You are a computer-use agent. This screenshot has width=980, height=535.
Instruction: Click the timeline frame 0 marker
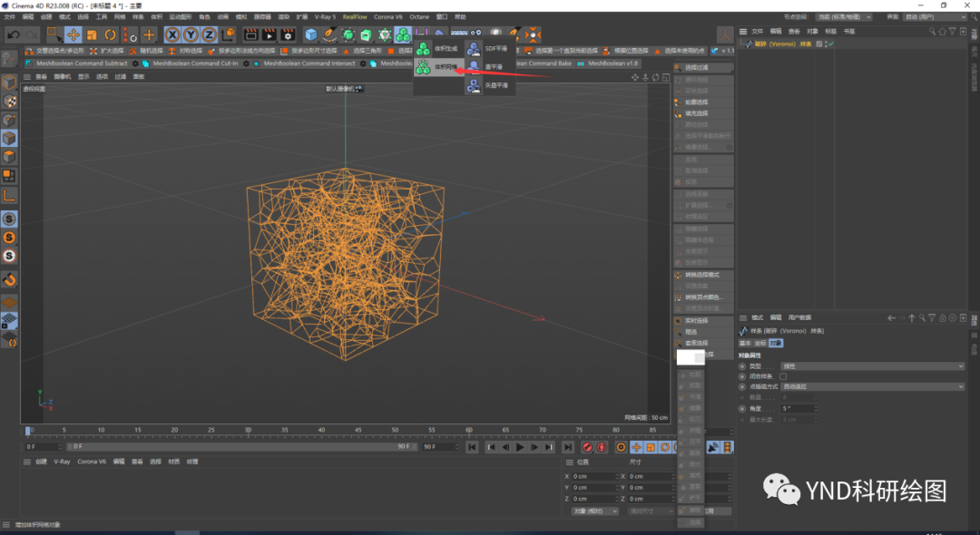[28, 431]
